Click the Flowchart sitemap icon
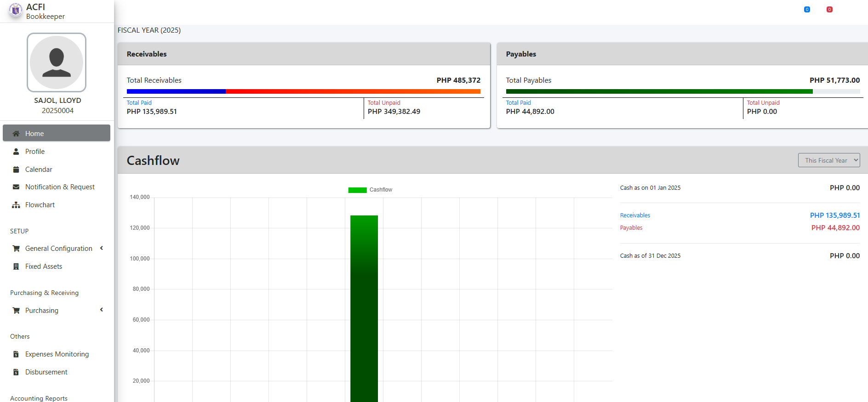The width and height of the screenshot is (868, 402). coord(16,205)
